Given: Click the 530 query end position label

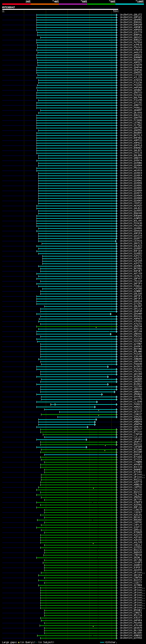Looking at the screenshot, I should pos(115,11).
